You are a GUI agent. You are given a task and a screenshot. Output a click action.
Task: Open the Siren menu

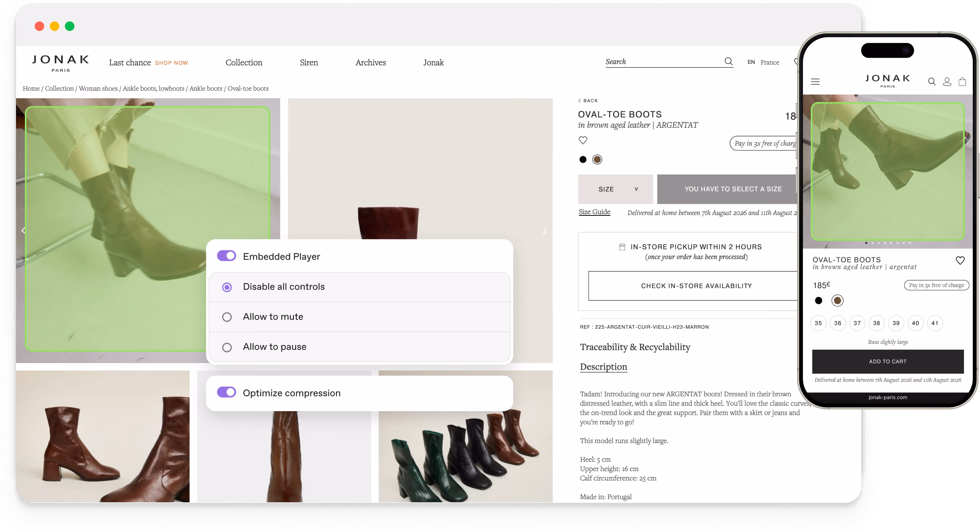coord(309,63)
